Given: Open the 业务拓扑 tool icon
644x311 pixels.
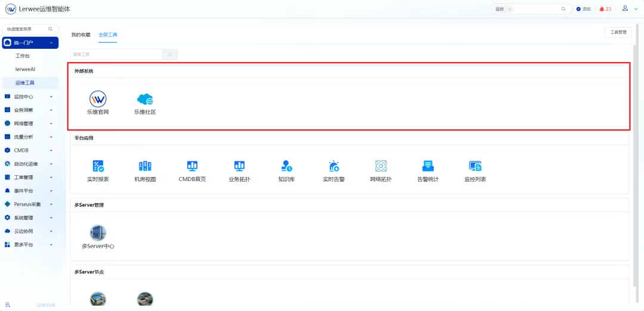Looking at the screenshot, I should coord(239,166).
